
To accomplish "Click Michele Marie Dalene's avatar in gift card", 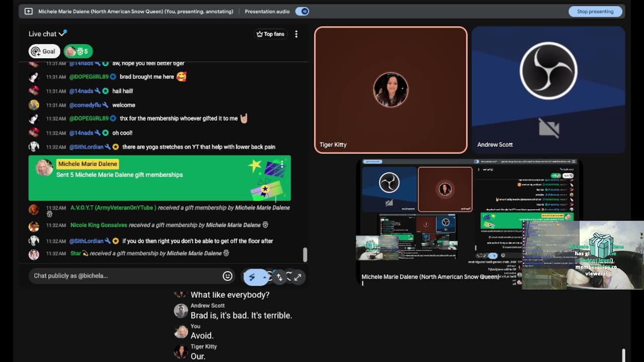I will tap(44, 167).
